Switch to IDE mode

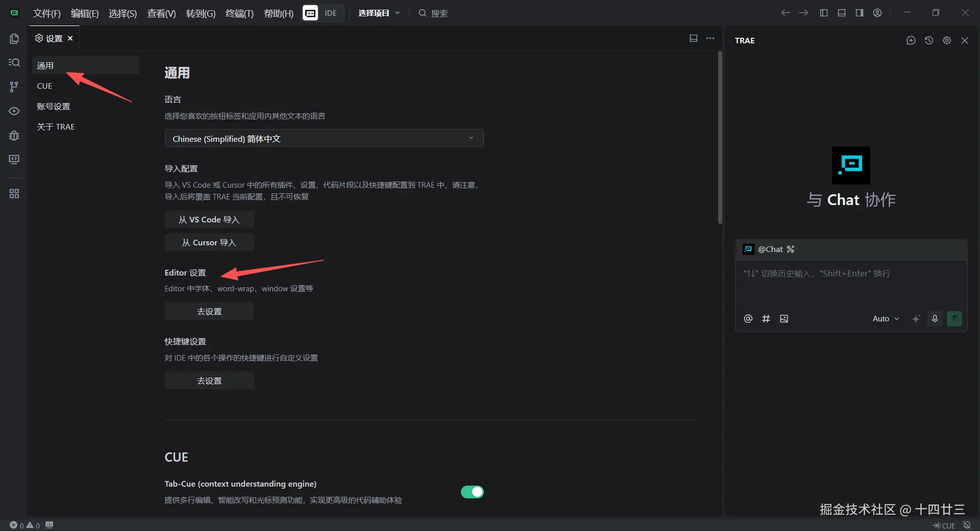pyautogui.click(x=331, y=13)
